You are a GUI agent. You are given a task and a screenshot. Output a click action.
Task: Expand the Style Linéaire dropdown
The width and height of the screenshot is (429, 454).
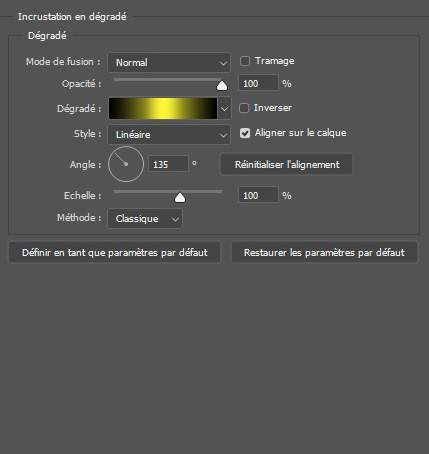(x=169, y=135)
